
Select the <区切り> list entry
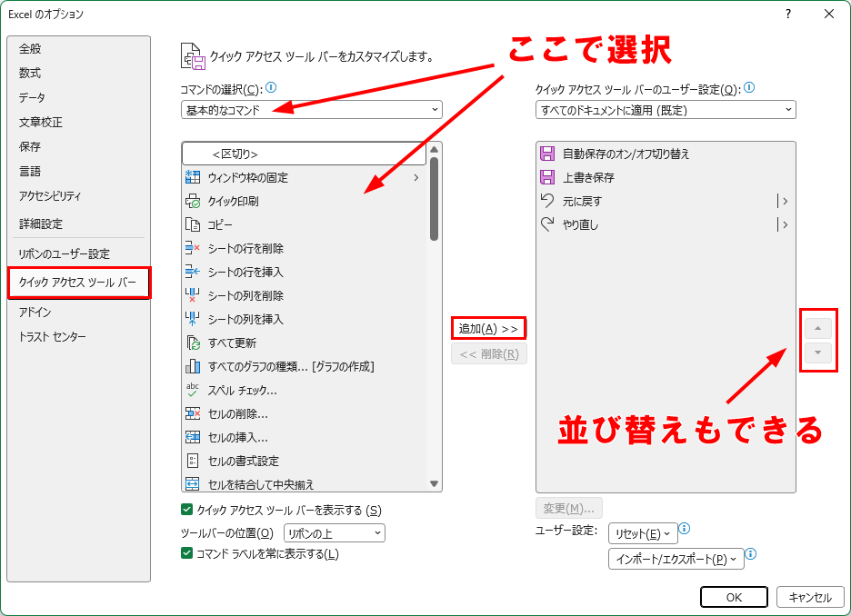point(304,154)
